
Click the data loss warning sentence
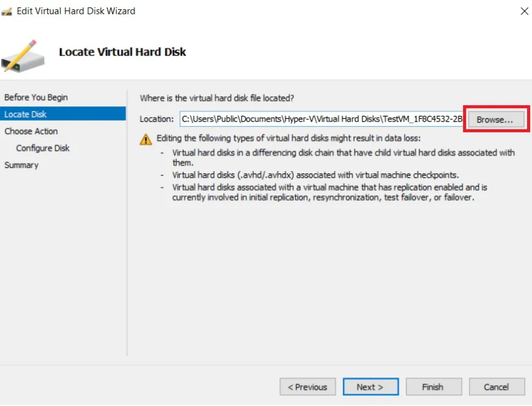pyautogui.click(x=289, y=138)
